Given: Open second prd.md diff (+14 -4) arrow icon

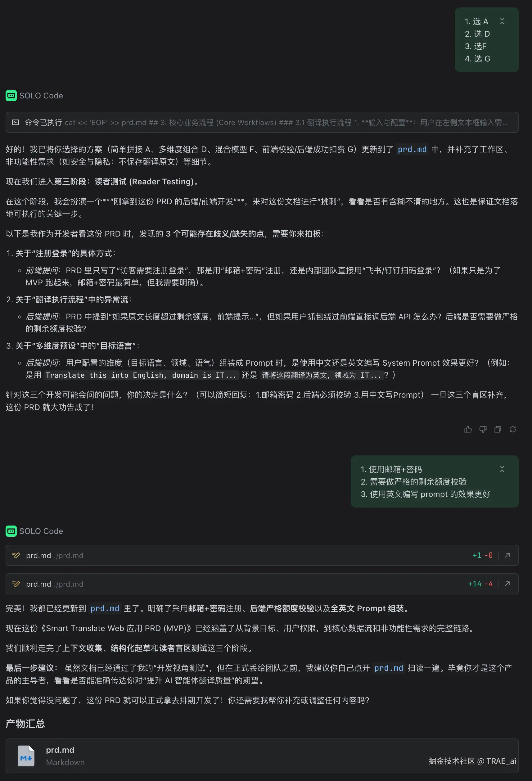Looking at the screenshot, I should [507, 584].
